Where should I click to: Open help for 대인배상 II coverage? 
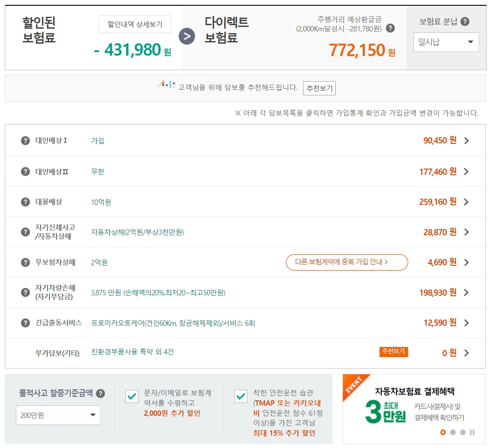click(x=25, y=171)
